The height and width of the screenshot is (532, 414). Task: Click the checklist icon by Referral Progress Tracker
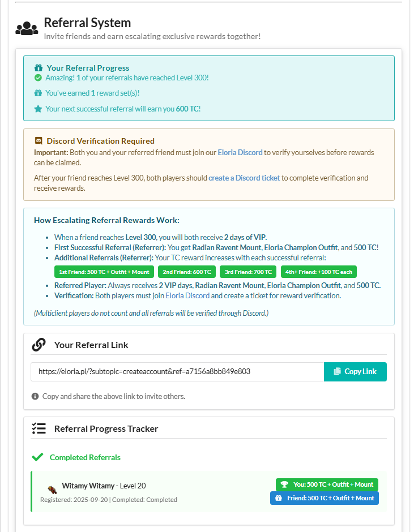coord(39,428)
